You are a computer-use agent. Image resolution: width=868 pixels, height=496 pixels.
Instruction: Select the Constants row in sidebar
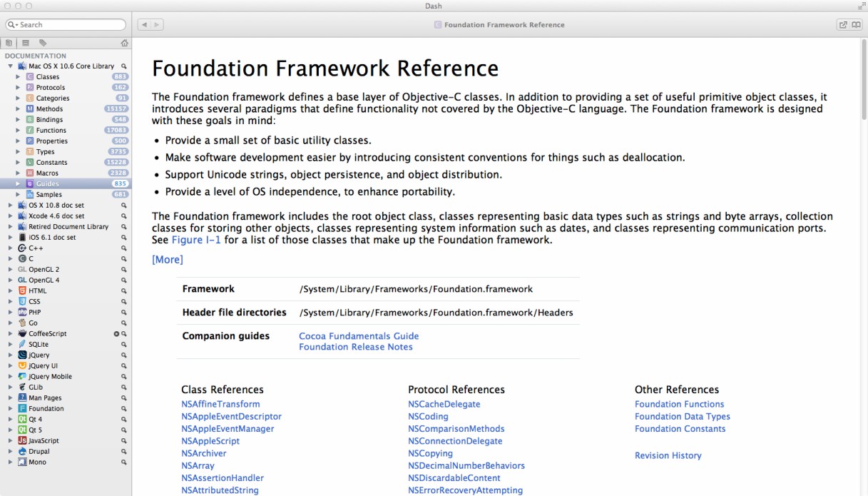coord(66,163)
